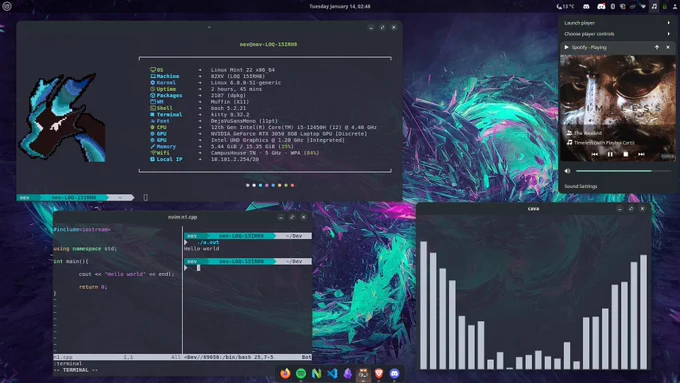Launch Neovim from the dock
Viewport: 680px width, 383px height.
pyautogui.click(x=317, y=373)
